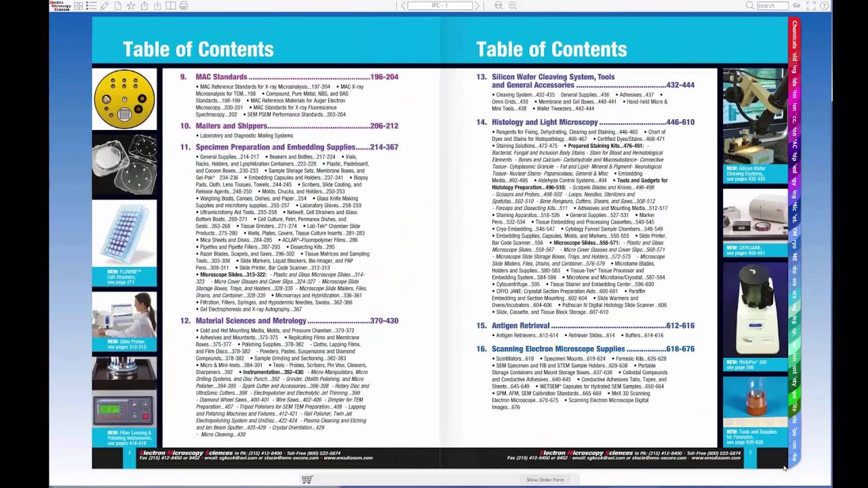Go to the next page arrow

point(477,5)
